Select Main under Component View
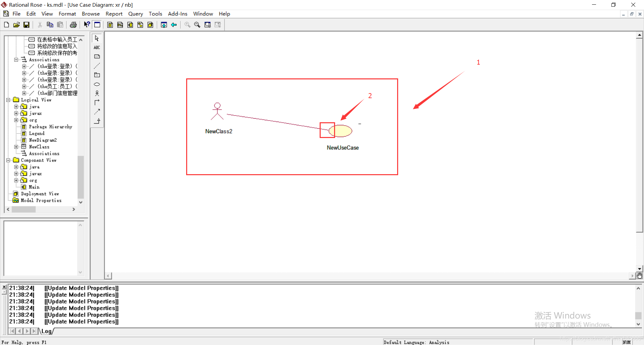Image resolution: width=644 pixels, height=345 pixels. coord(34,187)
